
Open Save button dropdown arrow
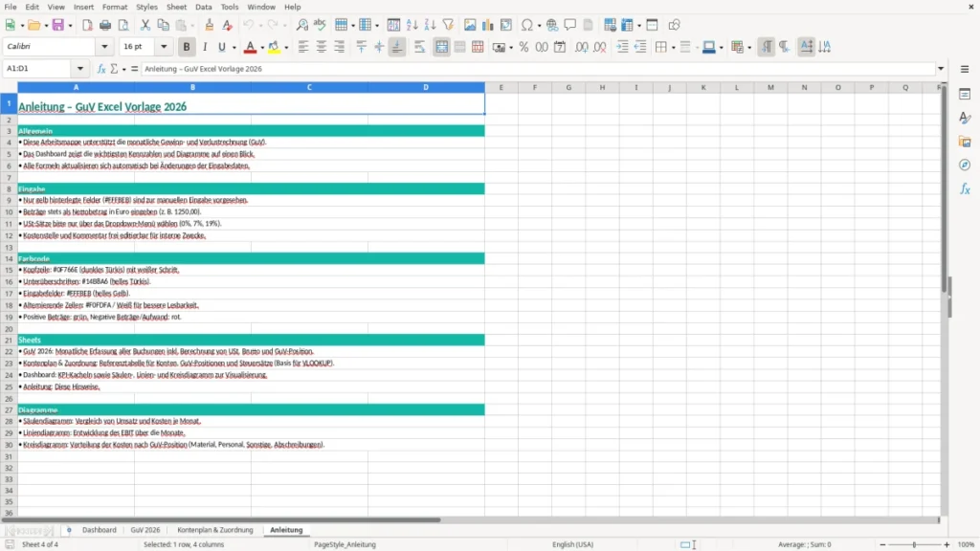pyautogui.click(x=70, y=26)
